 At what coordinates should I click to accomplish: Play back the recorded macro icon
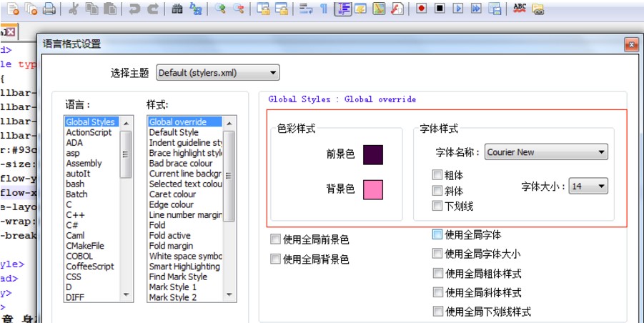[x=458, y=8]
